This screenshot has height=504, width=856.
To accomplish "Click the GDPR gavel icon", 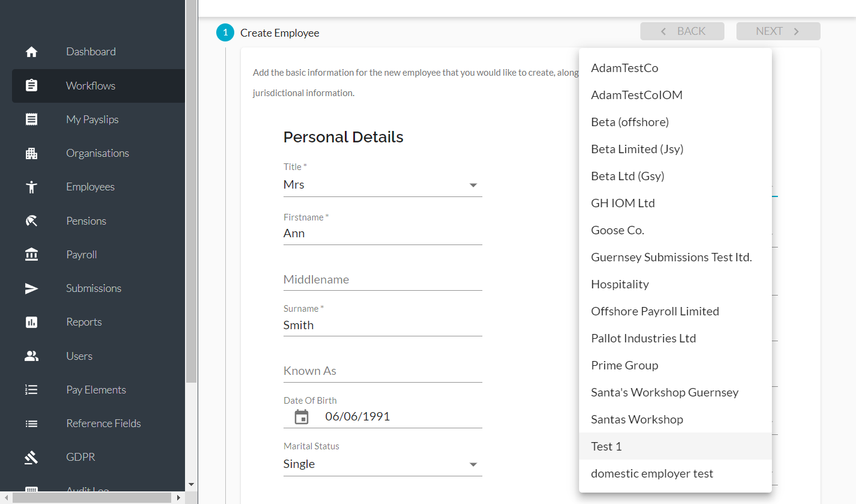I will (x=32, y=457).
